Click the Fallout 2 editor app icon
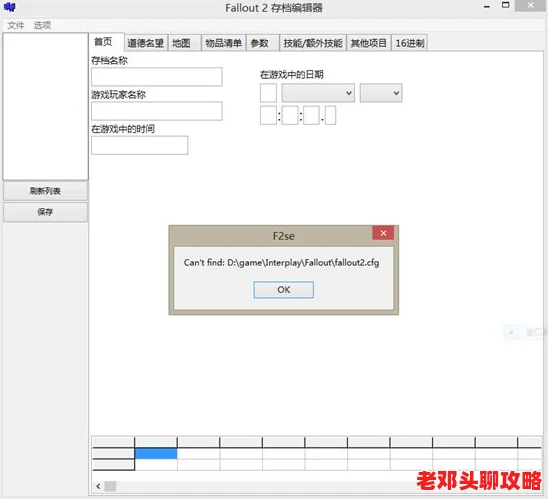The width and height of the screenshot is (548, 499). (x=10, y=7)
